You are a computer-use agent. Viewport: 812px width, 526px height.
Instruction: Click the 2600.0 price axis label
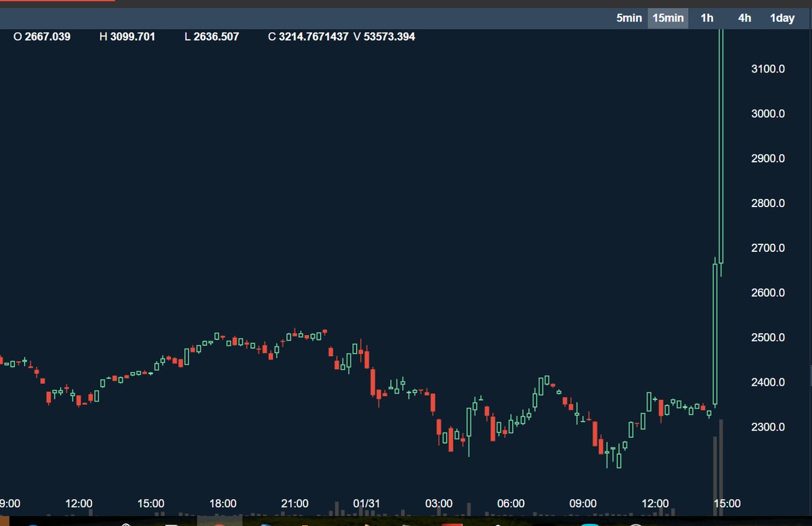point(768,292)
